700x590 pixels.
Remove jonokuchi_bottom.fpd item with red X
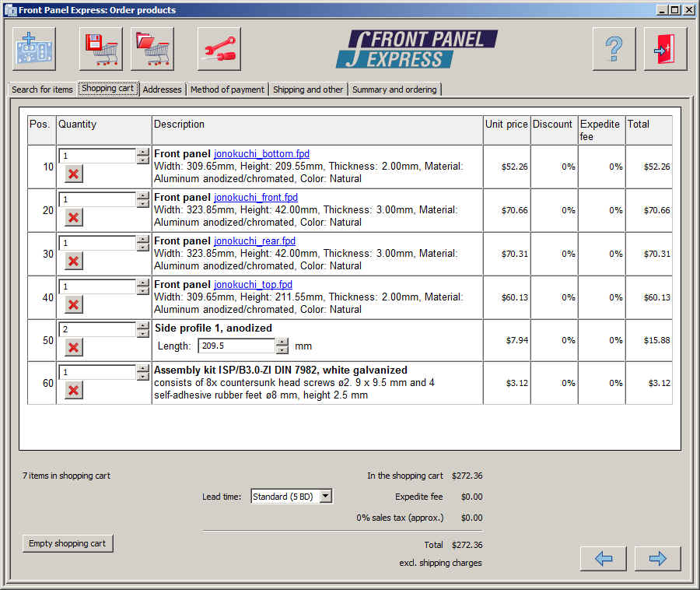[x=73, y=174]
